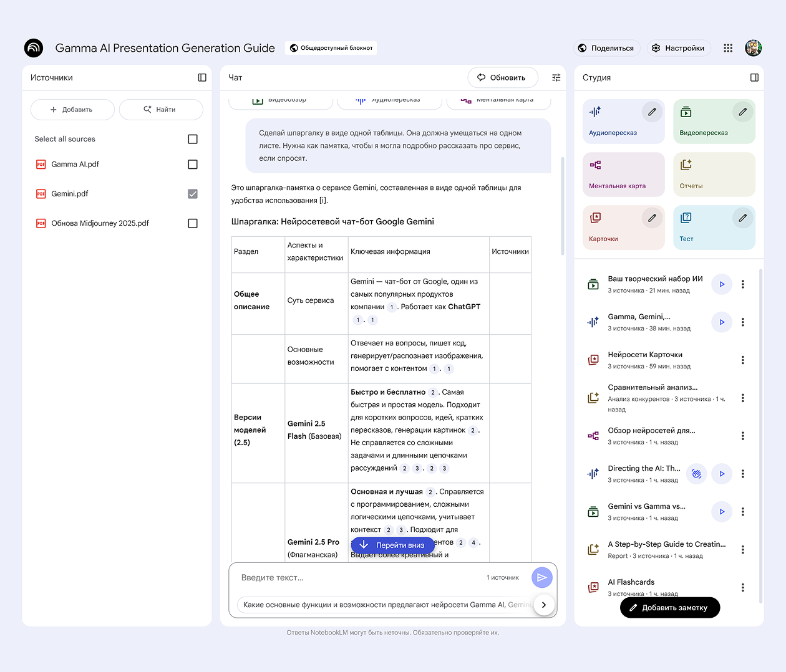Open the Google apps grid icon
Screen dimensions: 786x672
(728, 48)
